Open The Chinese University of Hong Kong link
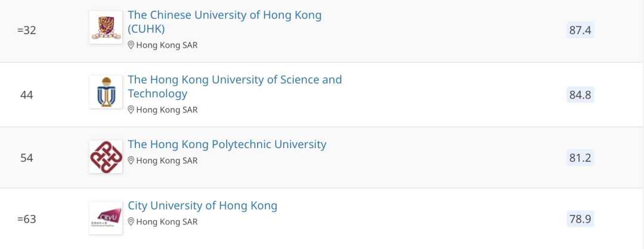This screenshot has width=644, height=249. point(224,16)
